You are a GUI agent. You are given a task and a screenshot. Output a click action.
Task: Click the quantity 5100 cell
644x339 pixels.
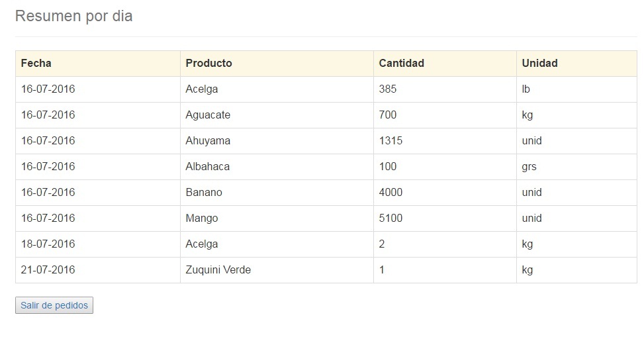tap(445, 218)
